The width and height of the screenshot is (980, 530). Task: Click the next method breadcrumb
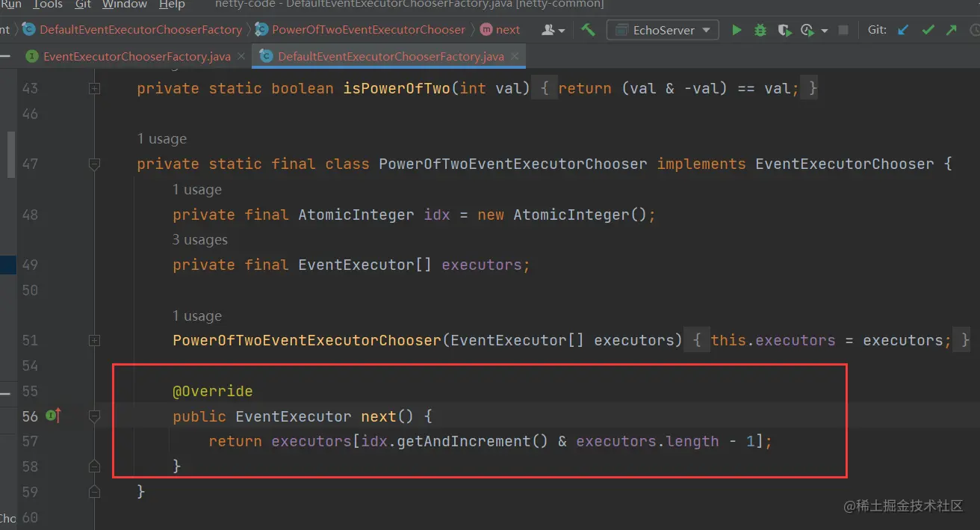pyautogui.click(x=508, y=30)
